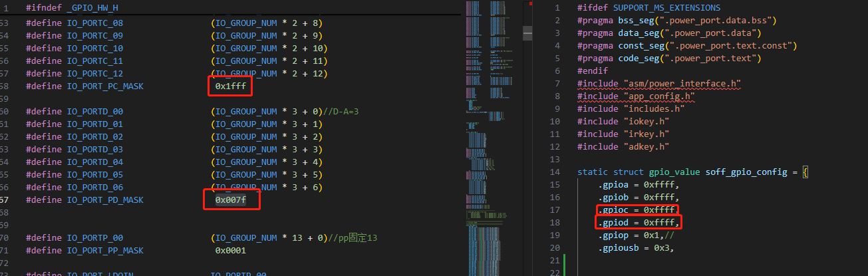The height and width of the screenshot is (276, 868).
Task: Click the //D-A=3 comment
Action: coord(340,112)
